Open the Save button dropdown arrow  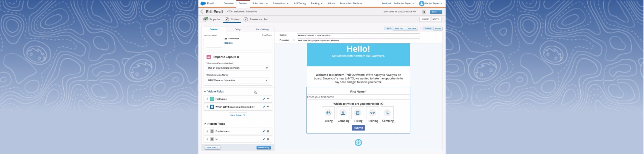pos(440,12)
